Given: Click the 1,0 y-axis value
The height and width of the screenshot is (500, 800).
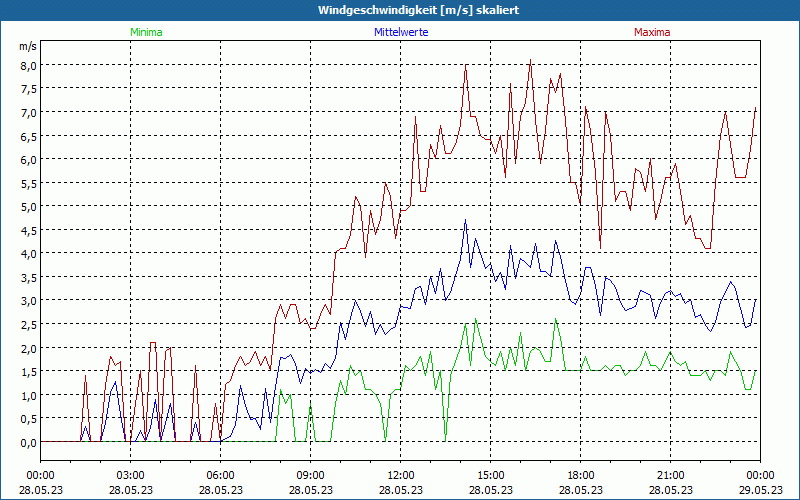Looking at the screenshot, I should [x=28, y=395].
